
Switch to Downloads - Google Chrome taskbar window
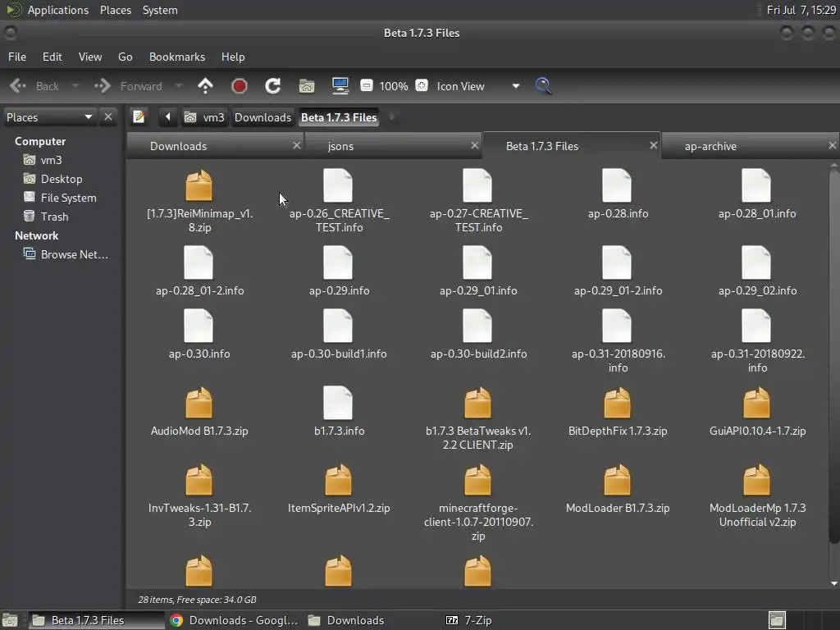pos(235,620)
